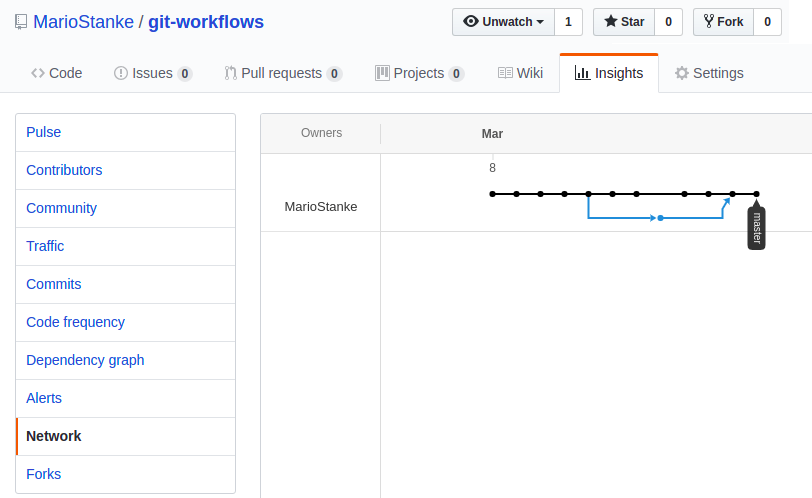Click the bar graph icon on Insights tab
This screenshot has height=498, width=812.
click(x=583, y=73)
